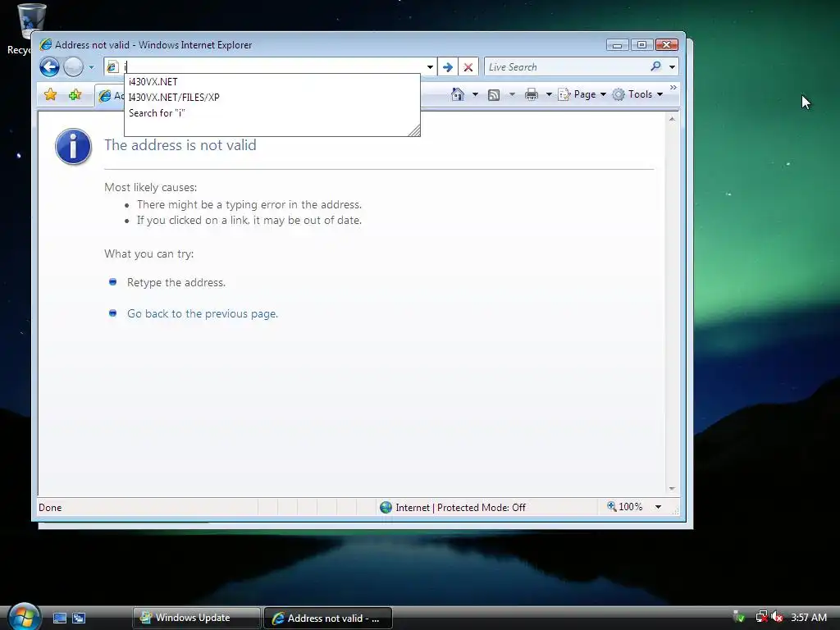Click the RSS Feeds icon
This screenshot has width=840, height=630.
coord(494,95)
